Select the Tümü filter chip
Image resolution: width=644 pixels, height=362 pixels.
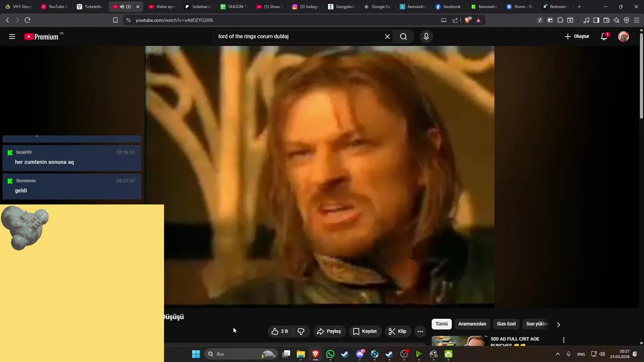441,324
